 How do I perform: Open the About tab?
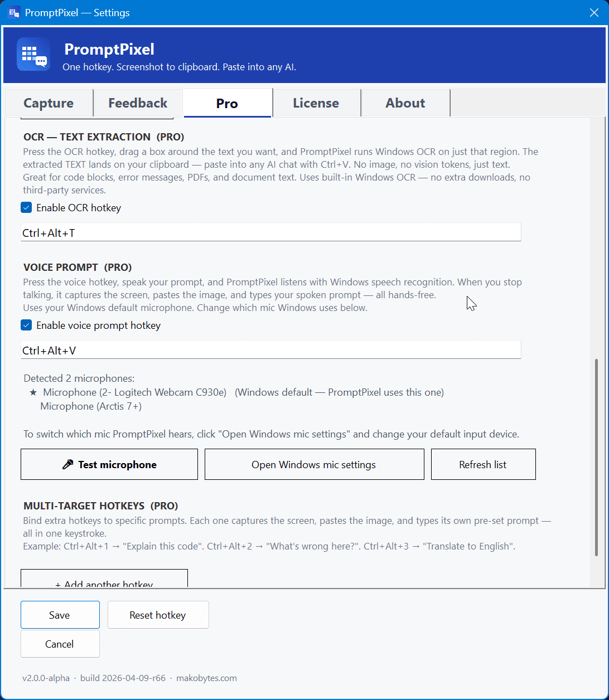point(405,103)
